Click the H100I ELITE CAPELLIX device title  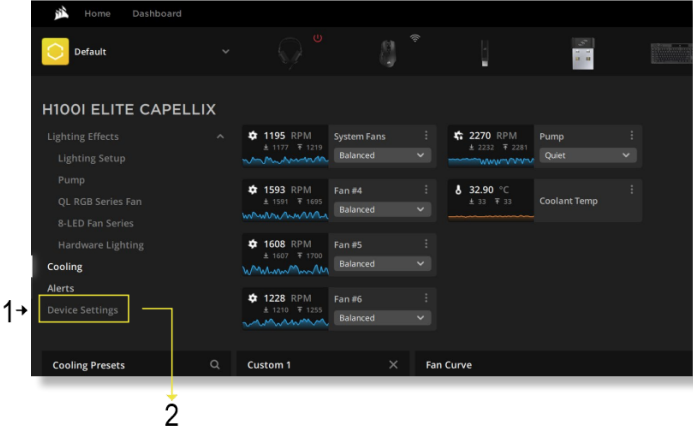[x=129, y=110]
